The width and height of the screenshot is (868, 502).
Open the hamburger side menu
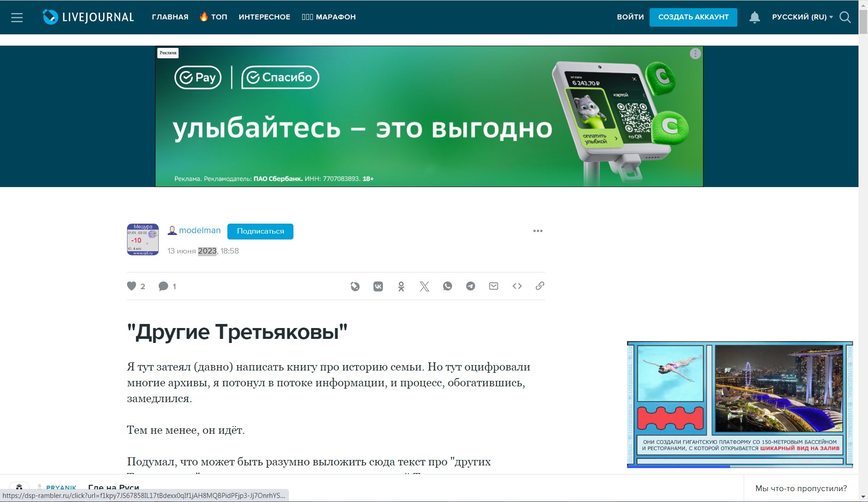tap(17, 17)
